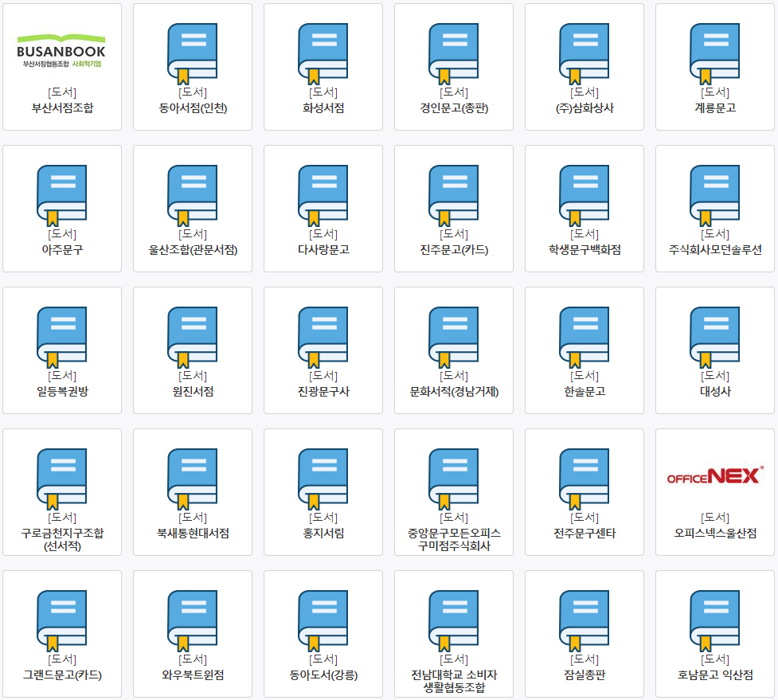Click the 한솔문고 label text

584,392
